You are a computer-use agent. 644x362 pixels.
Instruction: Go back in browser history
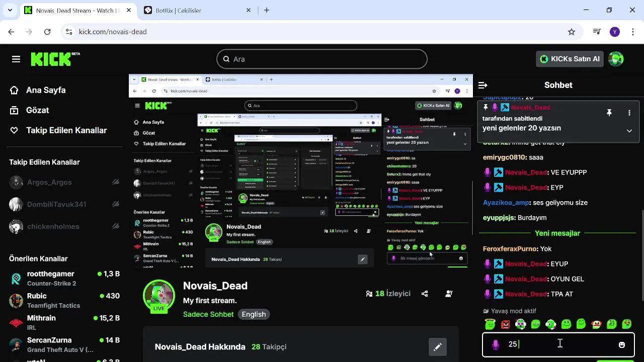pyautogui.click(x=11, y=32)
